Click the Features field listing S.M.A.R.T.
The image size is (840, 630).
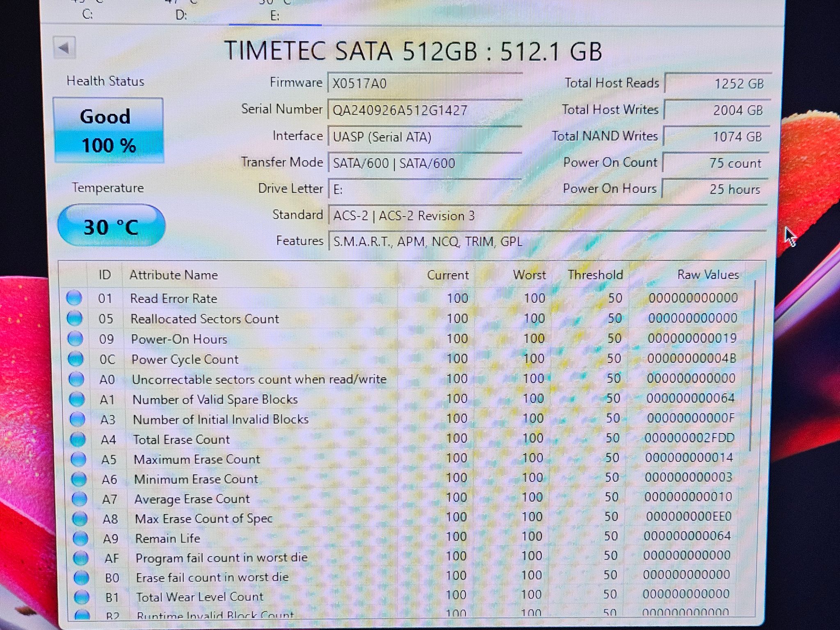pyautogui.click(x=547, y=241)
